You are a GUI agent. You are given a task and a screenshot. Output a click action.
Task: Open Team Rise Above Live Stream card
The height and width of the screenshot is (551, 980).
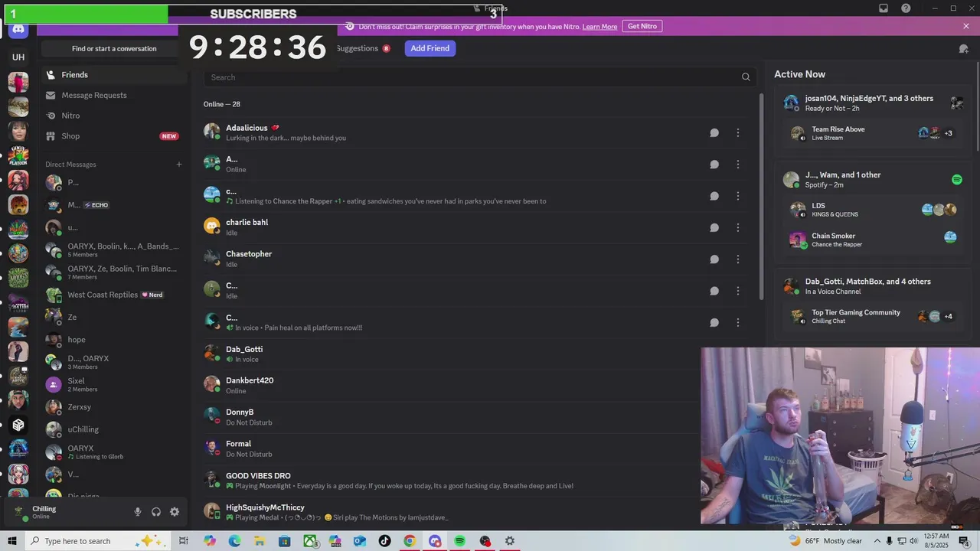[873, 133]
